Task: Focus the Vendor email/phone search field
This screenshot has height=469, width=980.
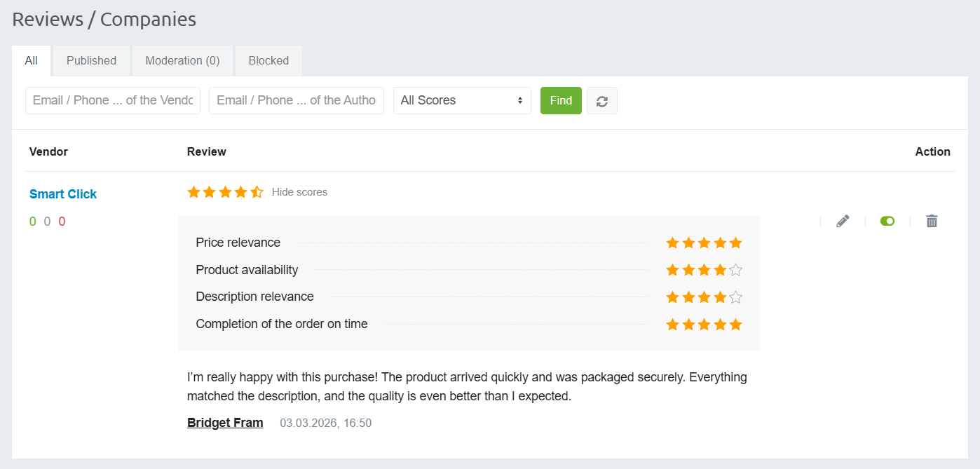Action: coord(113,100)
